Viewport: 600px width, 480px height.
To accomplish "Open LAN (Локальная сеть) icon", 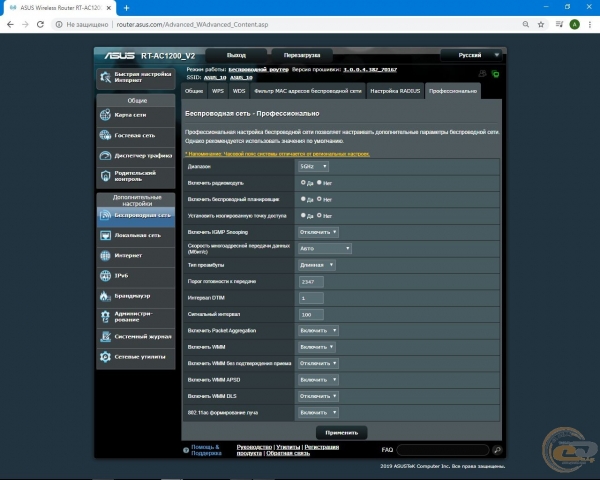I will coord(105,235).
